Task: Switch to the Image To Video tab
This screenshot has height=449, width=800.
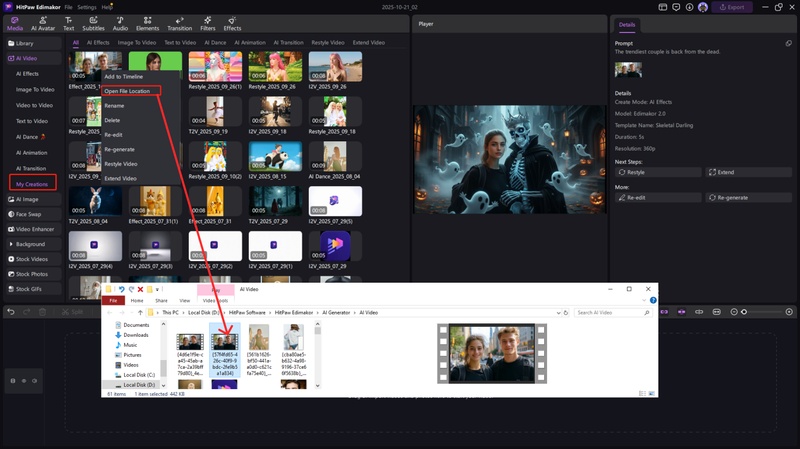Action: 137,43
